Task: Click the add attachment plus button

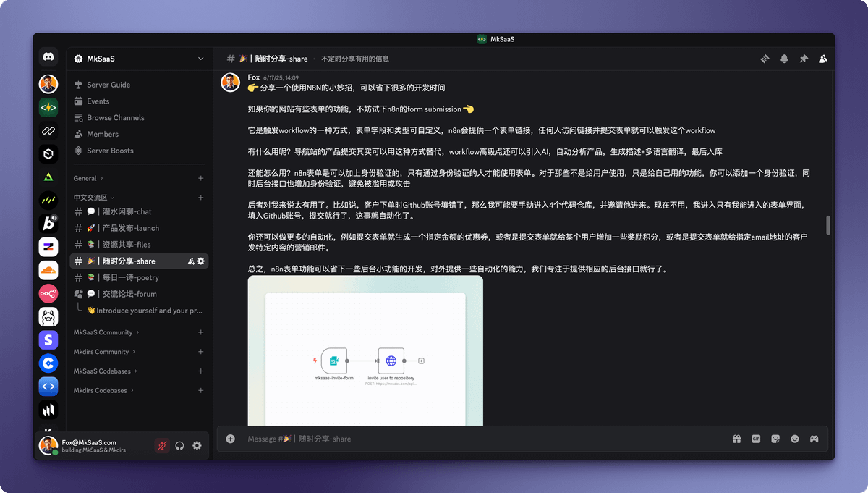Action: [x=231, y=439]
